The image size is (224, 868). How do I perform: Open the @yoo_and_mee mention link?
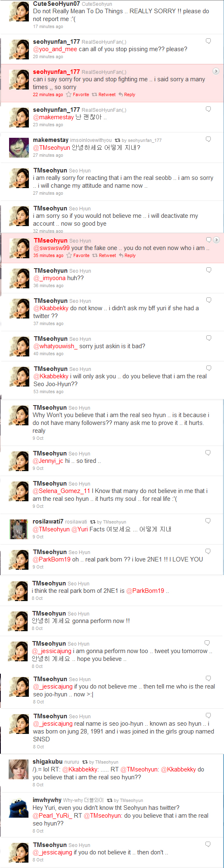point(55,49)
